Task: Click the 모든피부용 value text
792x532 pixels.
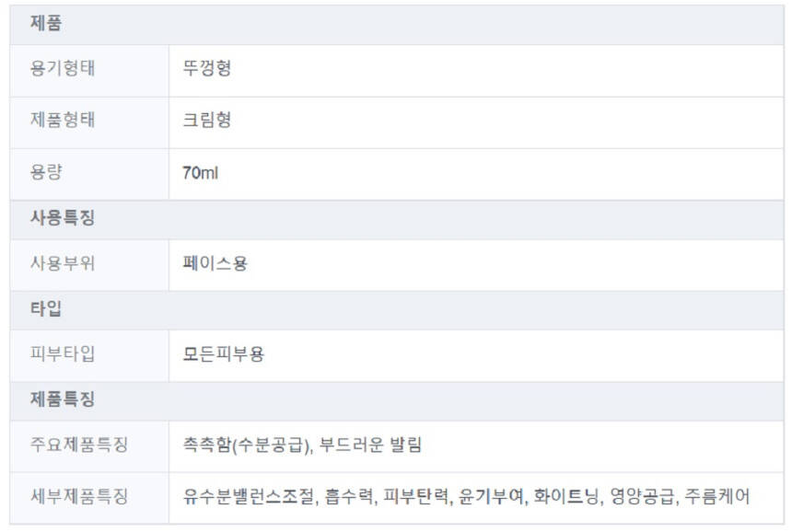Action: (223, 353)
